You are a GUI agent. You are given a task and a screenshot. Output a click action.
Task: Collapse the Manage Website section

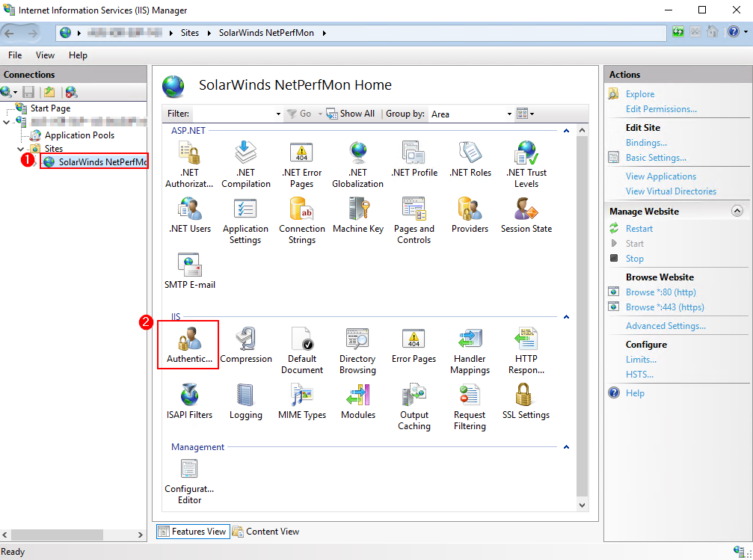tap(737, 211)
